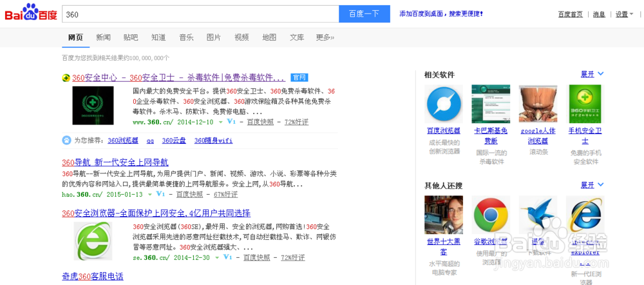Click the Xunlei hummingbird icon
The height and width of the screenshot is (285, 644).
[x=538, y=215]
